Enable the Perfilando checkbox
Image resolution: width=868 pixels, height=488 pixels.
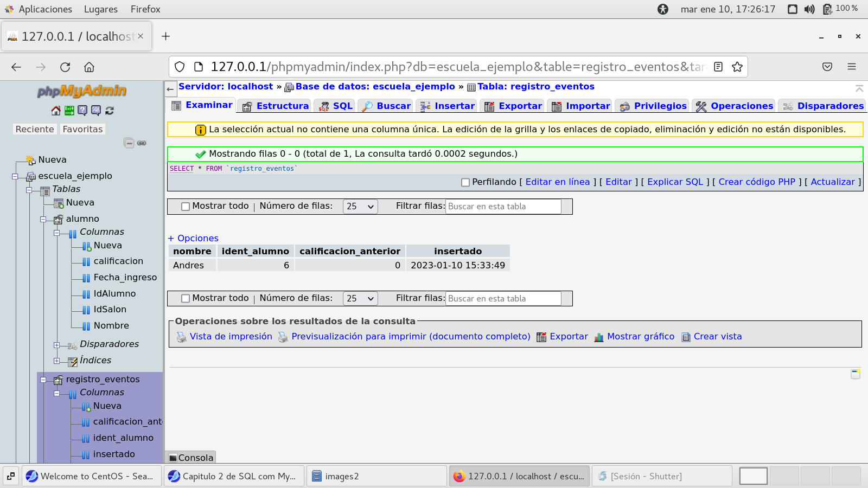(x=465, y=183)
